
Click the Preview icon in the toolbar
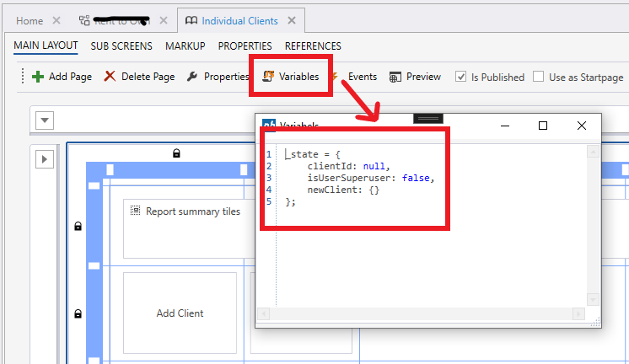(395, 77)
